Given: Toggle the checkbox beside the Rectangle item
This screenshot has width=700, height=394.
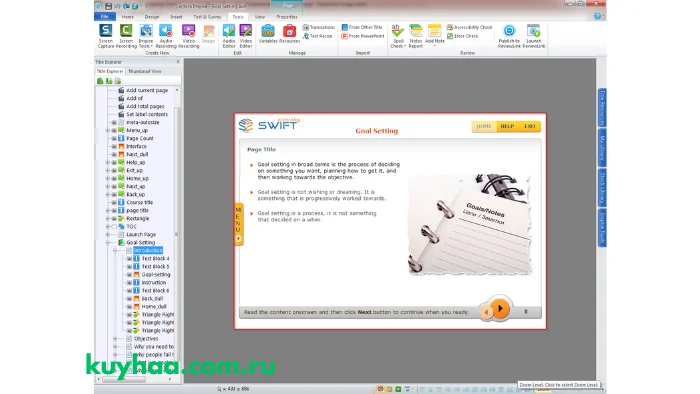Looking at the screenshot, I should coord(114,219).
